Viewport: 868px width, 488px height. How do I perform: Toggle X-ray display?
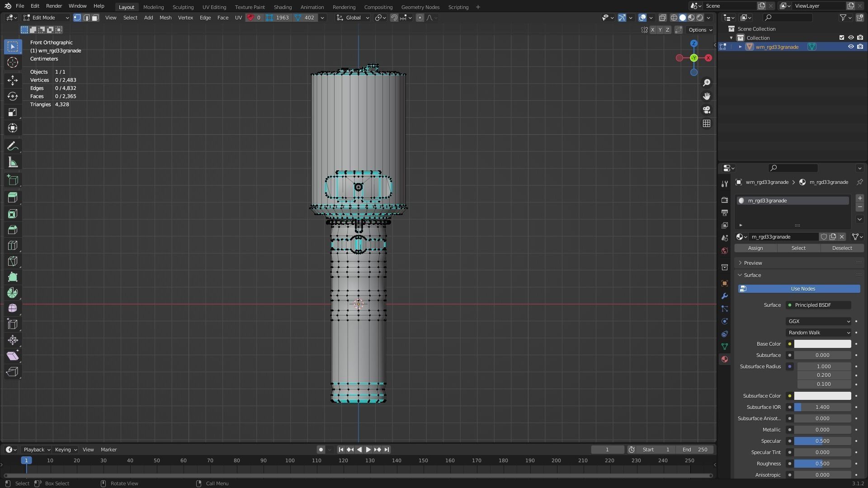(x=662, y=18)
